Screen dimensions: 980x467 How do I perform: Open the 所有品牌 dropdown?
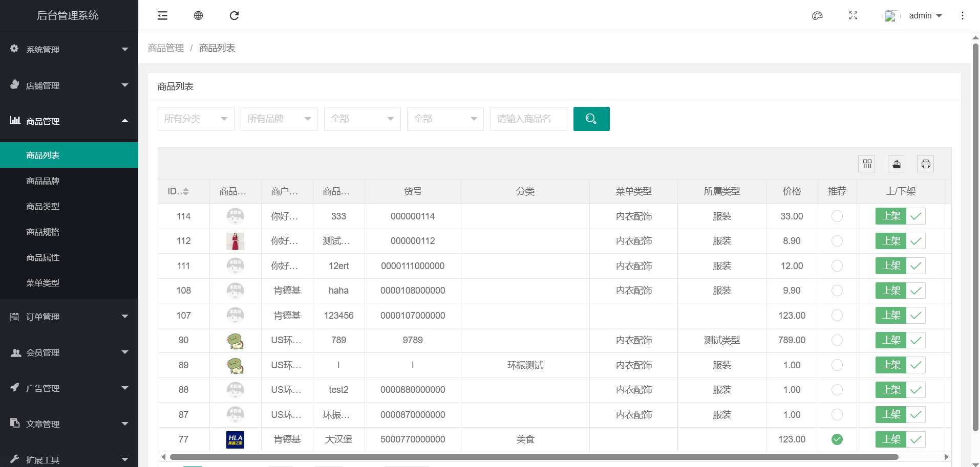click(279, 119)
